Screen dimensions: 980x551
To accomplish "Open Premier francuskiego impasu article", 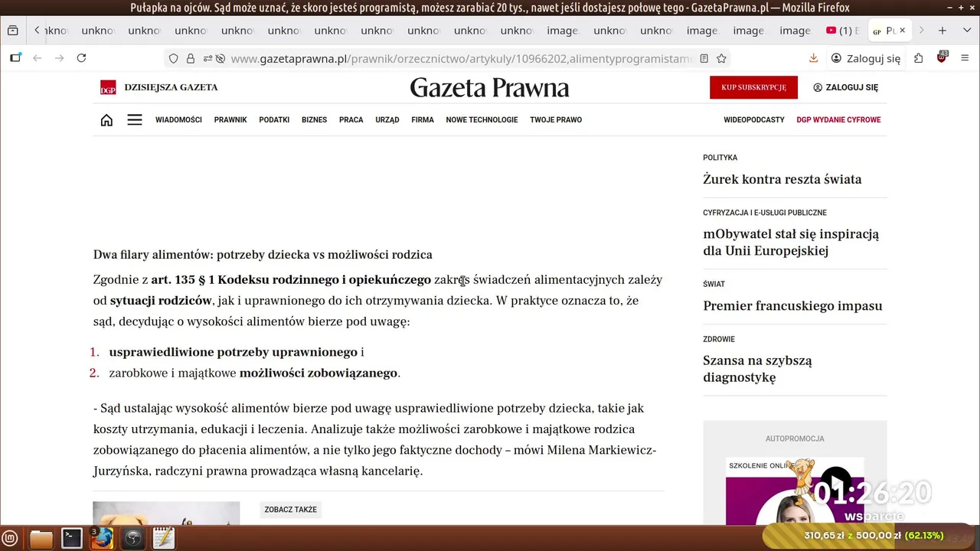I will point(792,306).
